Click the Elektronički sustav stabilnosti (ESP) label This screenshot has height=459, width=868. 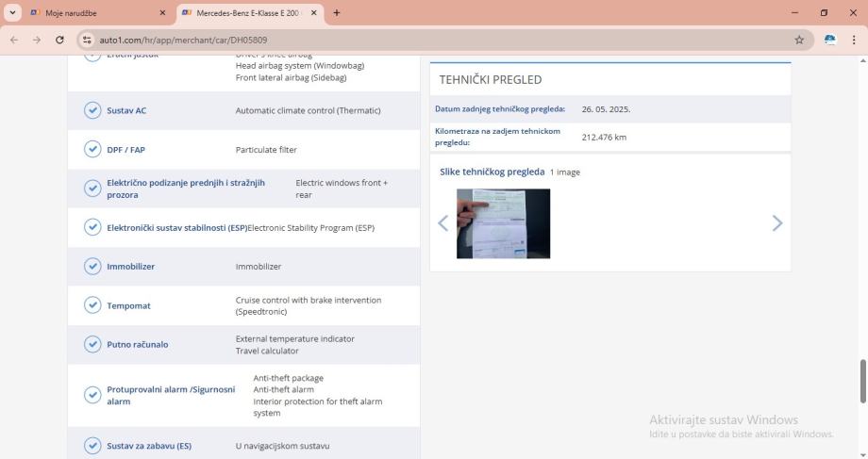[177, 228]
